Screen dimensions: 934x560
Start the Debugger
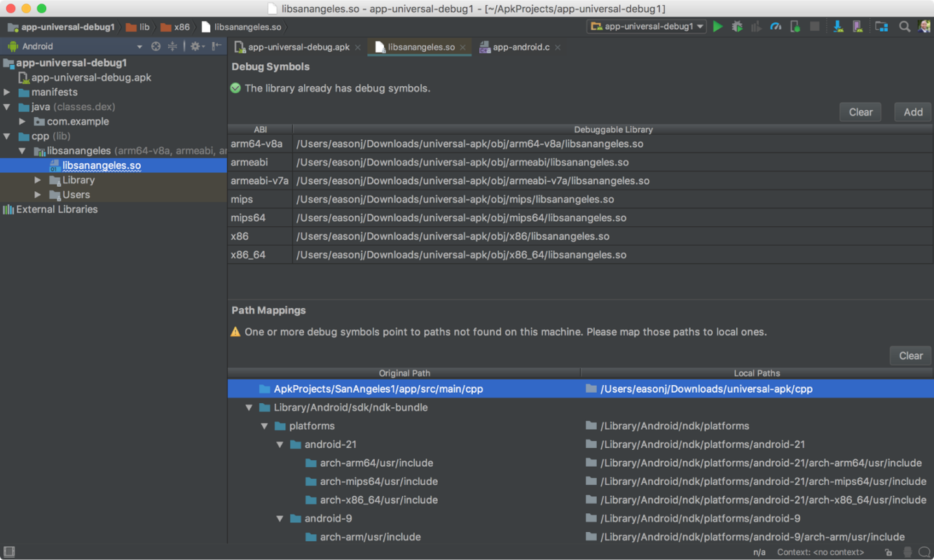coord(737,27)
